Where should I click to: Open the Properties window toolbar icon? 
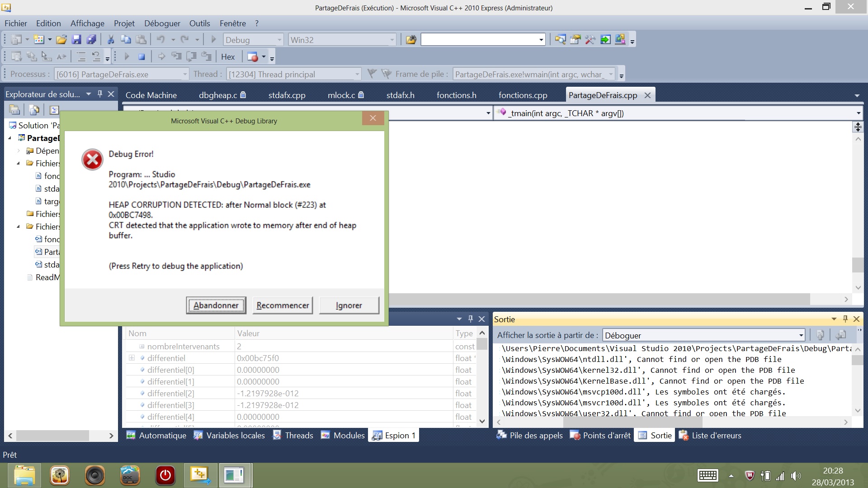coord(575,40)
